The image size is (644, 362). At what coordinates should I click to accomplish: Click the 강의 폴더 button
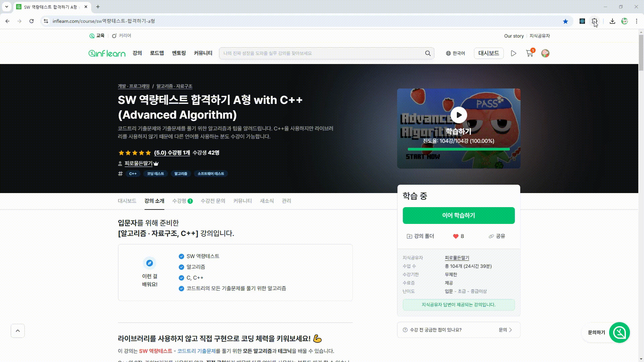pos(420,236)
